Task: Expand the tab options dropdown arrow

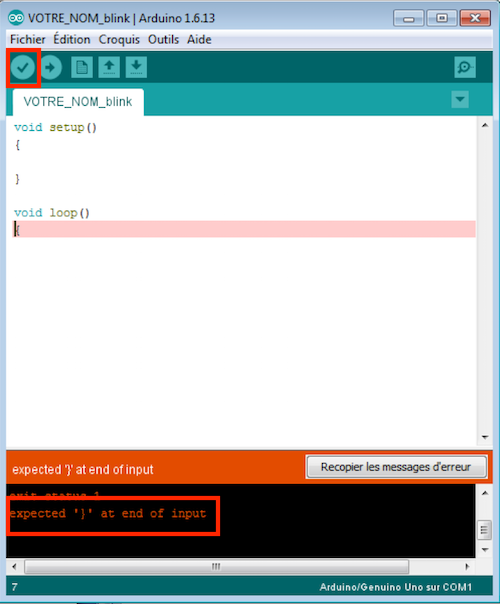Action: pos(460,99)
